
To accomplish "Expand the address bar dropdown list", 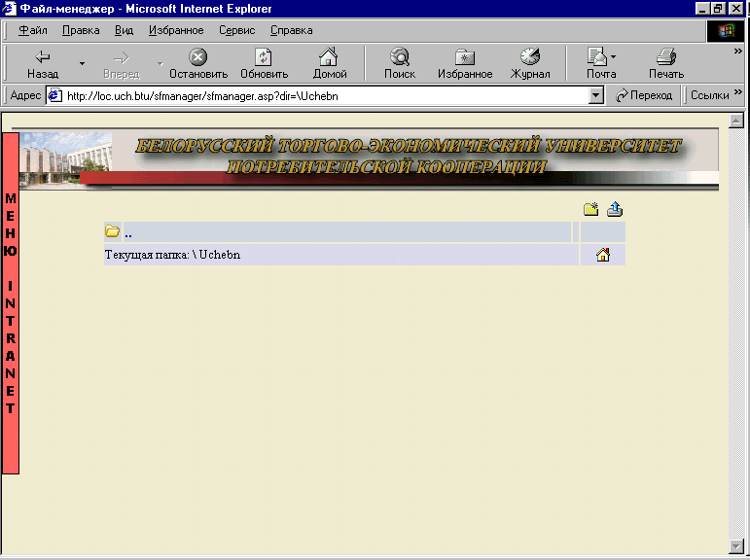I will point(595,96).
